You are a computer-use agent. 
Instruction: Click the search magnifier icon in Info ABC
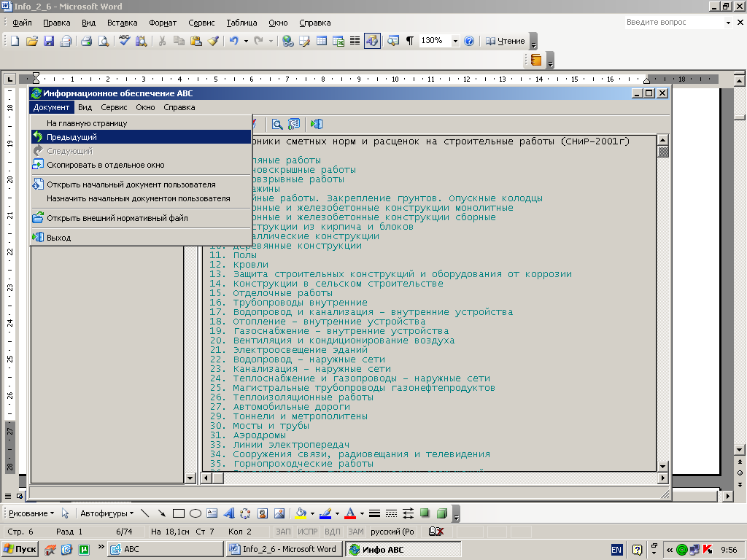277,124
